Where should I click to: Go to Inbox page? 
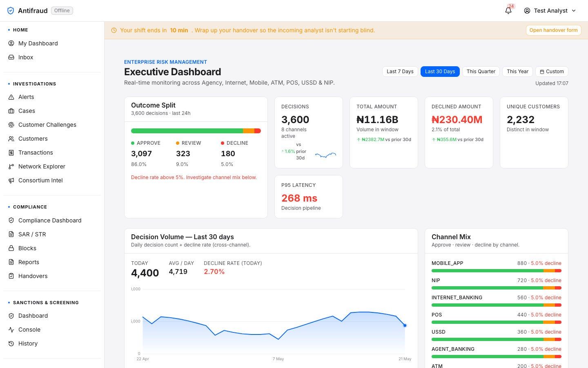pos(52,57)
